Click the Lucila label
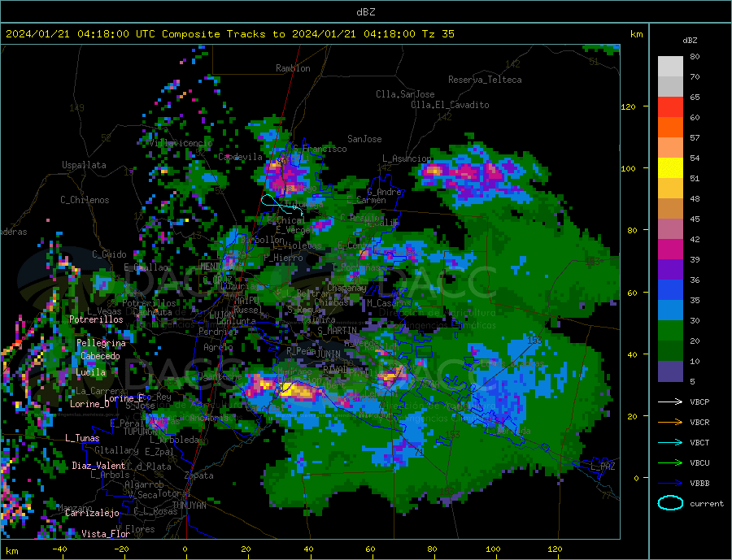732x560 pixels. (x=90, y=372)
